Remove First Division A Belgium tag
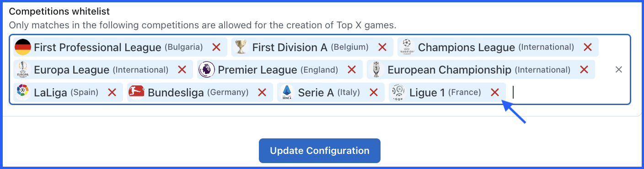The height and width of the screenshot is (169, 644). pos(382,47)
